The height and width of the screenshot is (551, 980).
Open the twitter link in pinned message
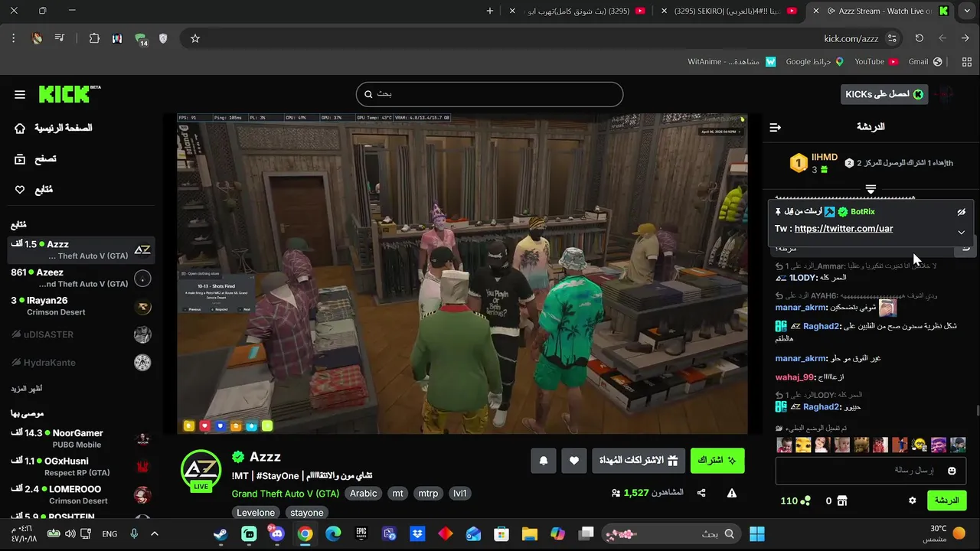[843, 229]
